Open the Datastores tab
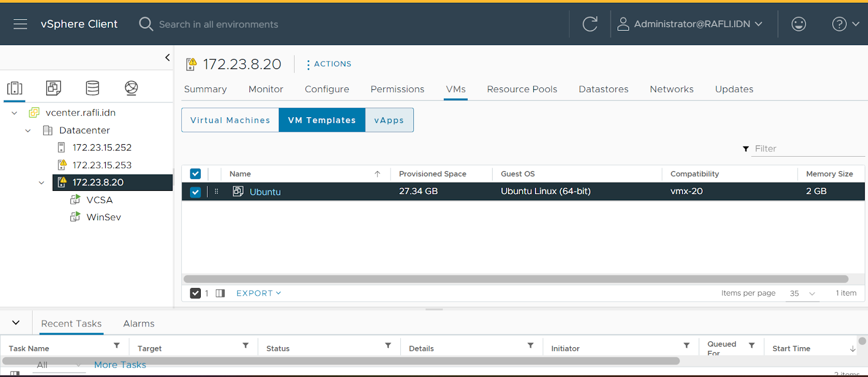 click(603, 89)
